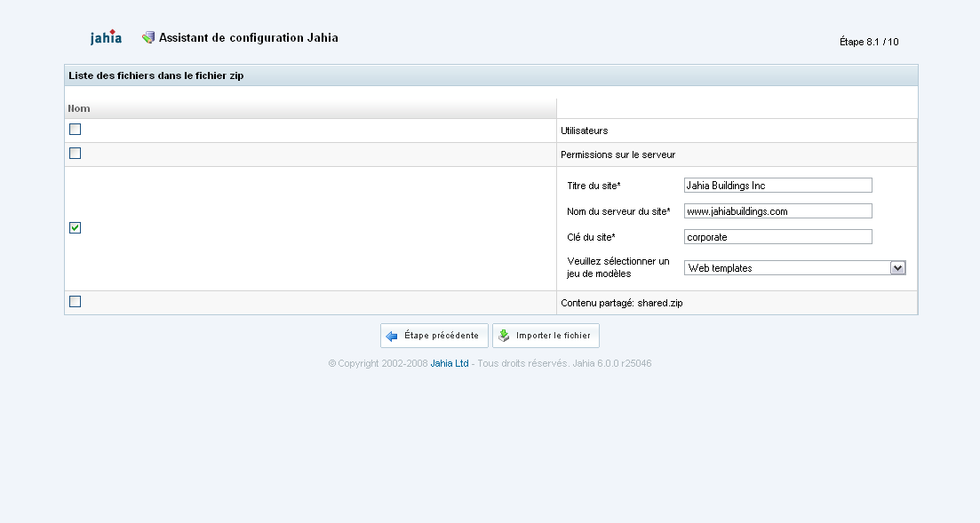The image size is (980, 523).
Task: Open the Web templates dropdown
Action: 795,268
